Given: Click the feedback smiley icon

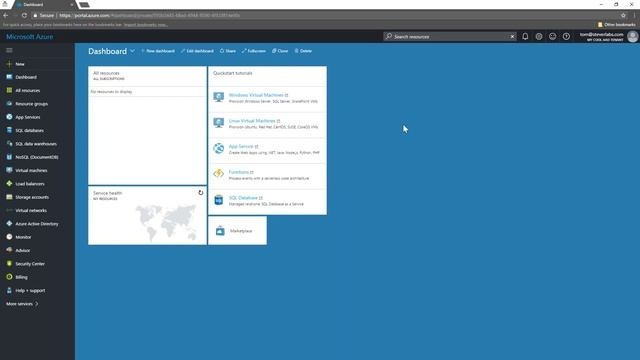Looking at the screenshot, I should coord(553,36).
